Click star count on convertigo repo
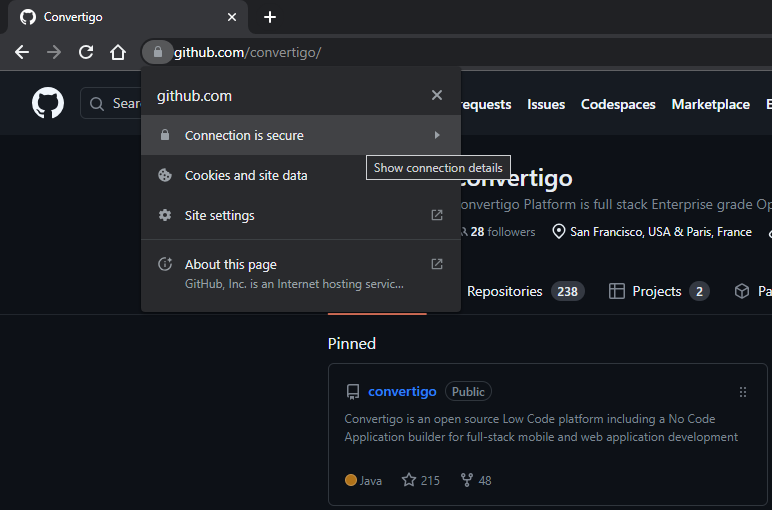 pyautogui.click(x=421, y=480)
